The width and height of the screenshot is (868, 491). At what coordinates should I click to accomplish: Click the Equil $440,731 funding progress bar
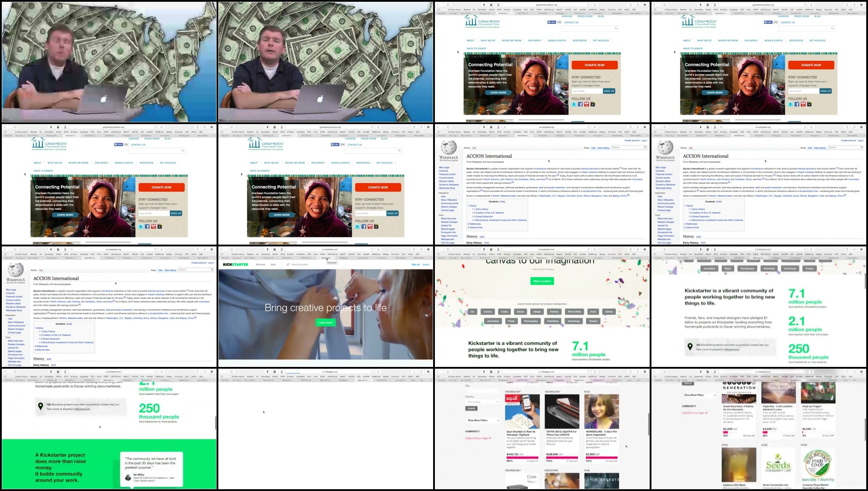pyautogui.click(x=522, y=457)
